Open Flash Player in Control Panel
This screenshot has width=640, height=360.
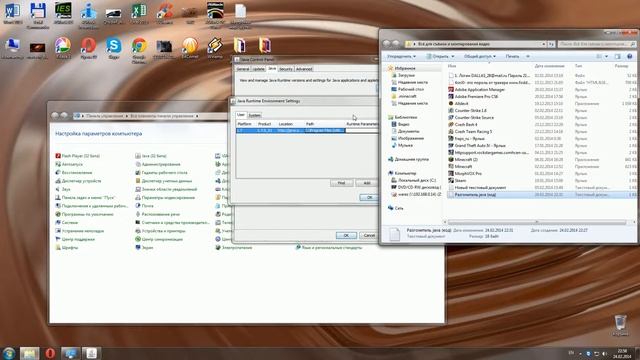[78, 156]
